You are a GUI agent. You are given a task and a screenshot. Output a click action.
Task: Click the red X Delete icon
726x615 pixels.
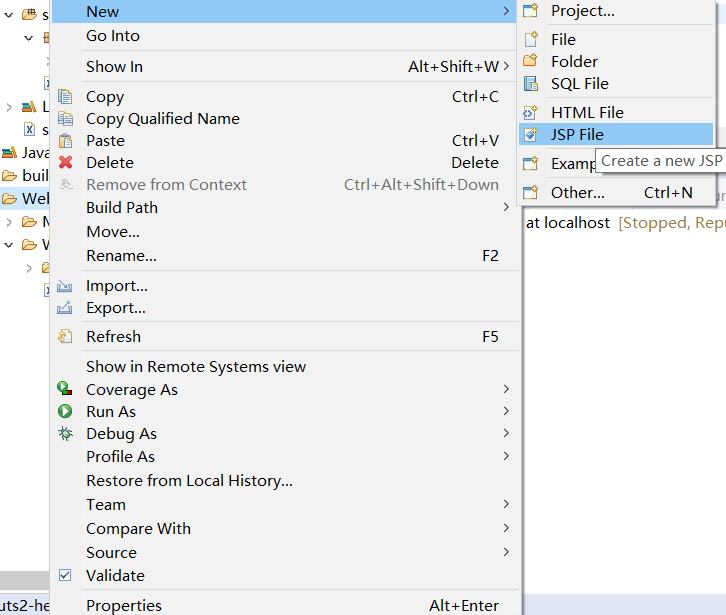pos(65,163)
